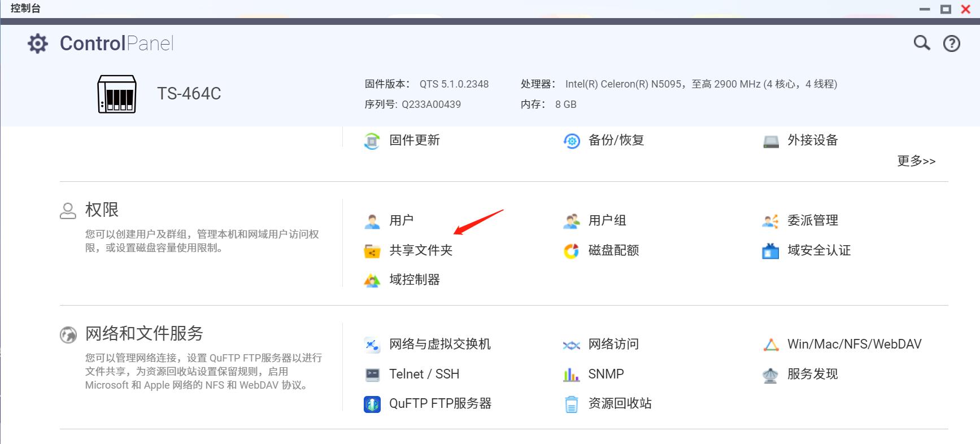Open the 网络与虚拟交换机 link
980x444 pixels.
440,345
